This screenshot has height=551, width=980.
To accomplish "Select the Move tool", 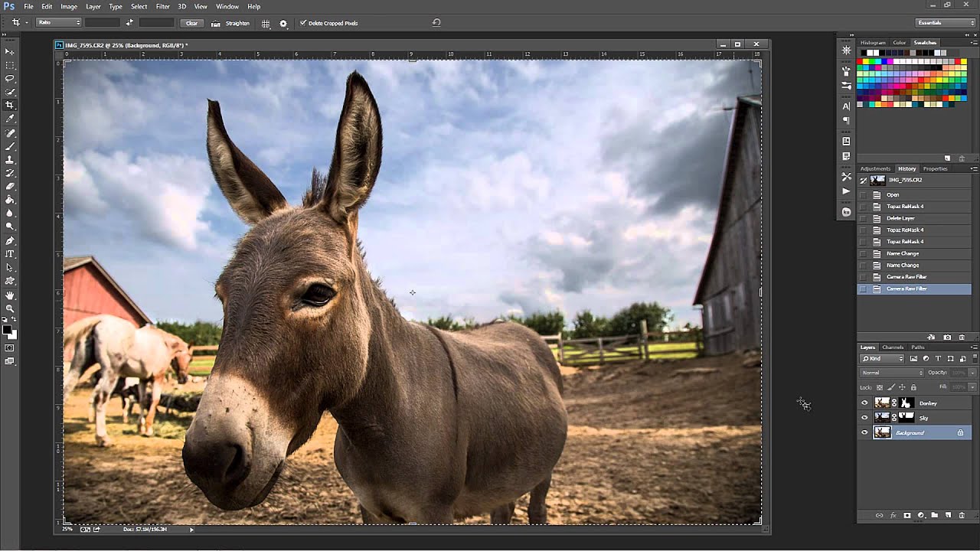I will click(10, 51).
